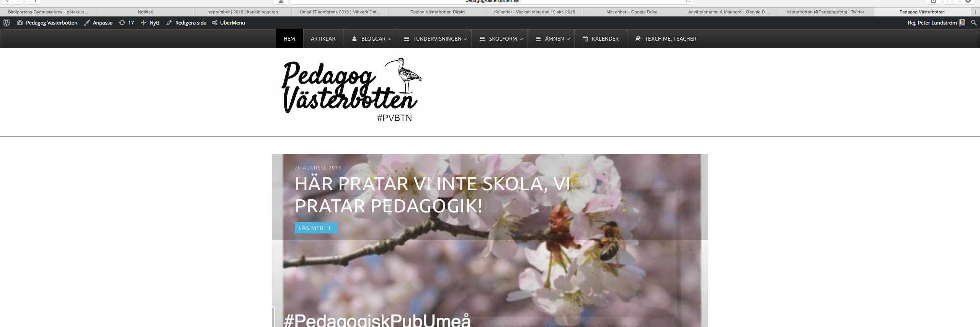Click the Kalender calendar icon
This screenshot has height=327, width=980.
coord(585,39)
